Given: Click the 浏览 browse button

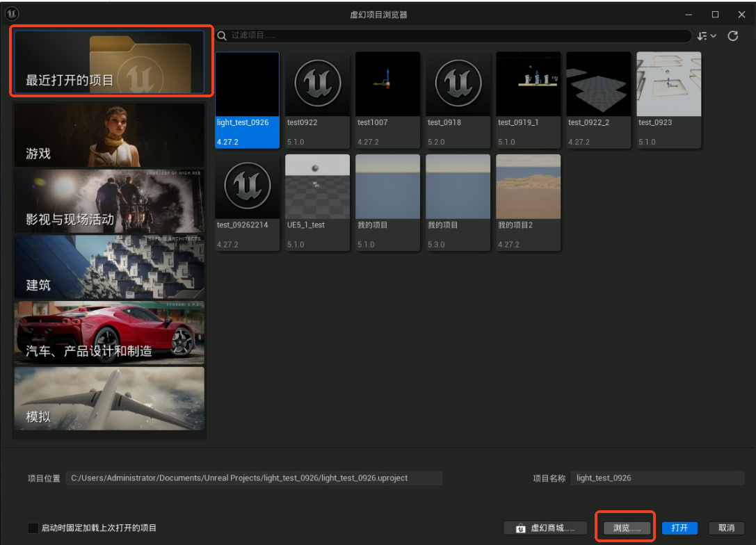Looking at the screenshot, I should (x=626, y=528).
